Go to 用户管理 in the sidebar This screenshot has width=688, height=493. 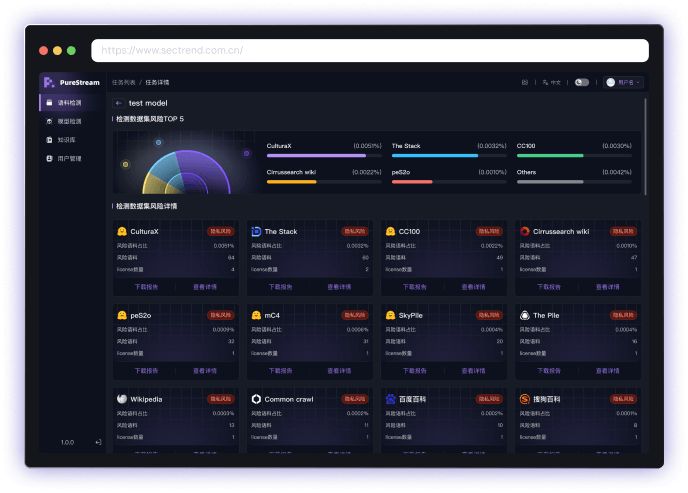[x=69, y=158]
